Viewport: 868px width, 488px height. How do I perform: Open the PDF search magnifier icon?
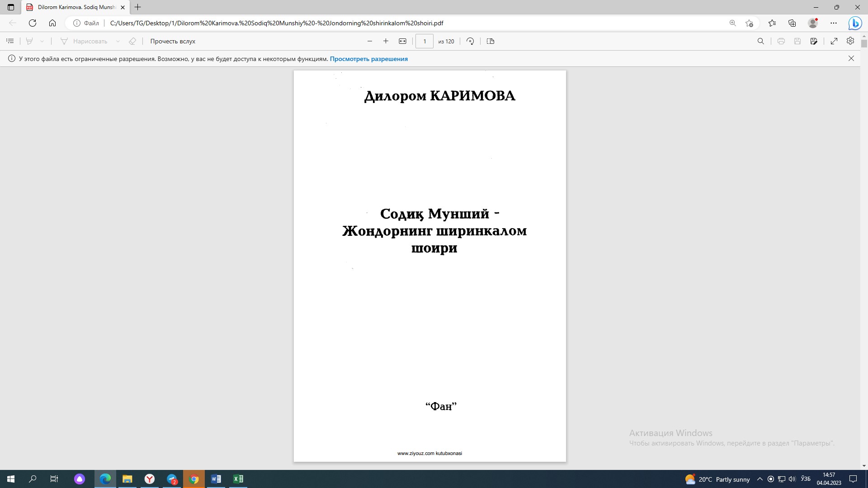pos(761,41)
